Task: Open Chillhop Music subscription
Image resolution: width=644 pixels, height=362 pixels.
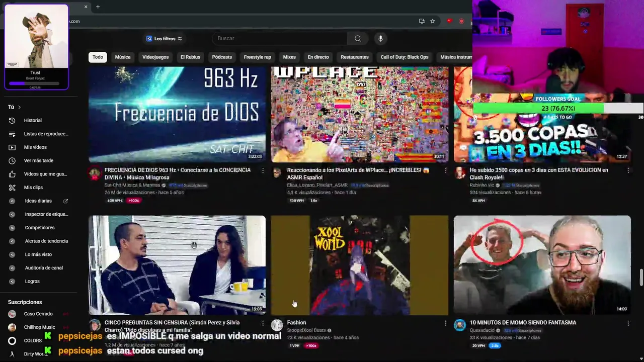Action: (x=39, y=327)
